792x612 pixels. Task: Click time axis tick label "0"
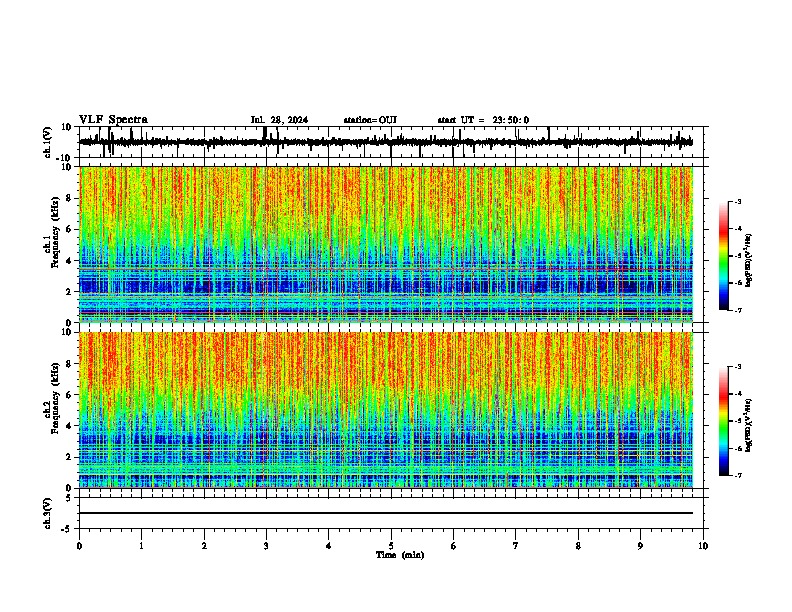pos(79,545)
